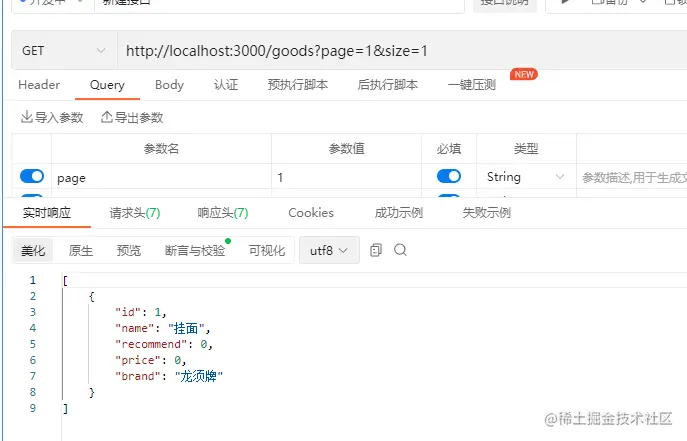Click the 类型 column header
The image size is (687, 441).
tap(526, 149)
